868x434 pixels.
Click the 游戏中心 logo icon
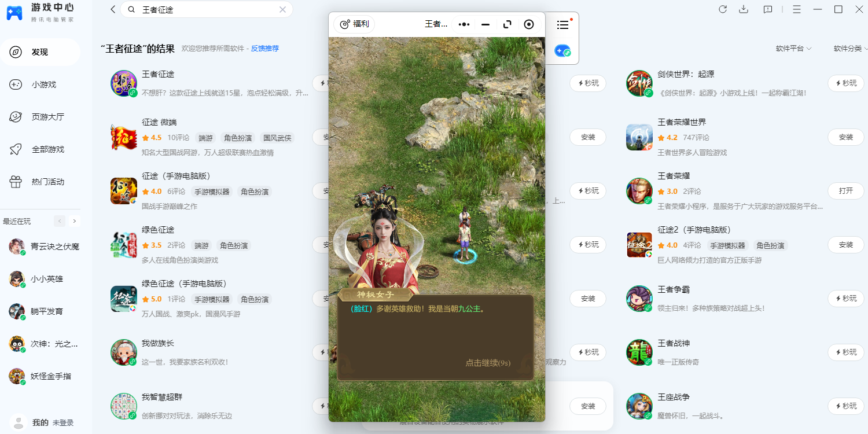pyautogui.click(x=15, y=14)
